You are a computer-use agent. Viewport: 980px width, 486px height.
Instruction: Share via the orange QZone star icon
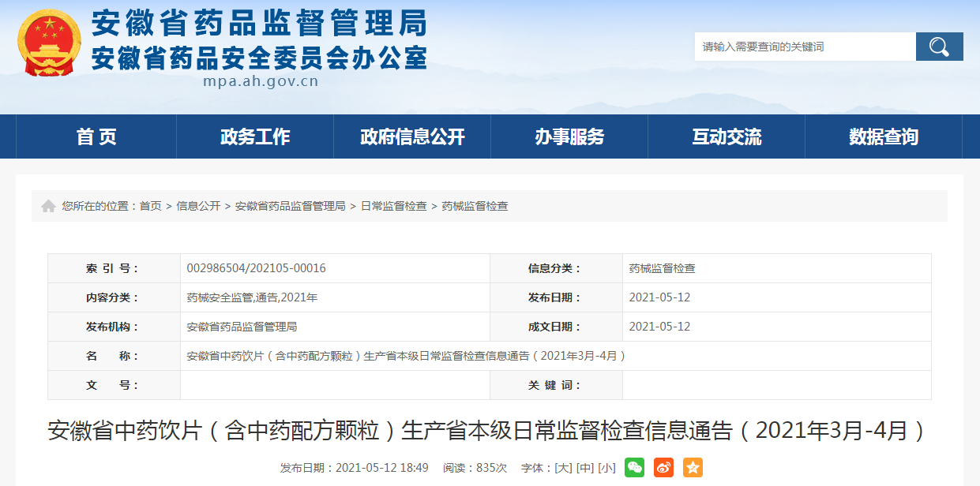click(x=692, y=468)
